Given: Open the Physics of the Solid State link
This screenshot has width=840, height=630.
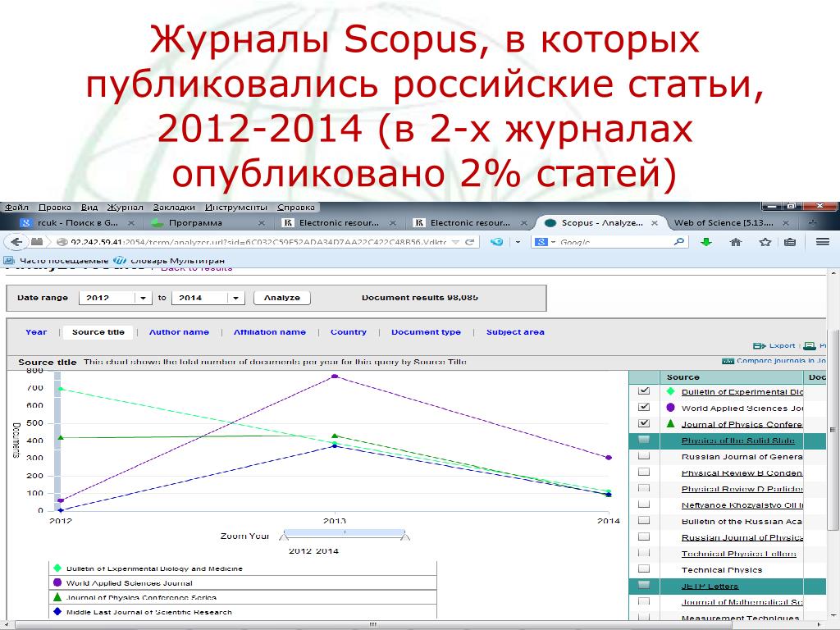Looking at the screenshot, I should 737,441.
